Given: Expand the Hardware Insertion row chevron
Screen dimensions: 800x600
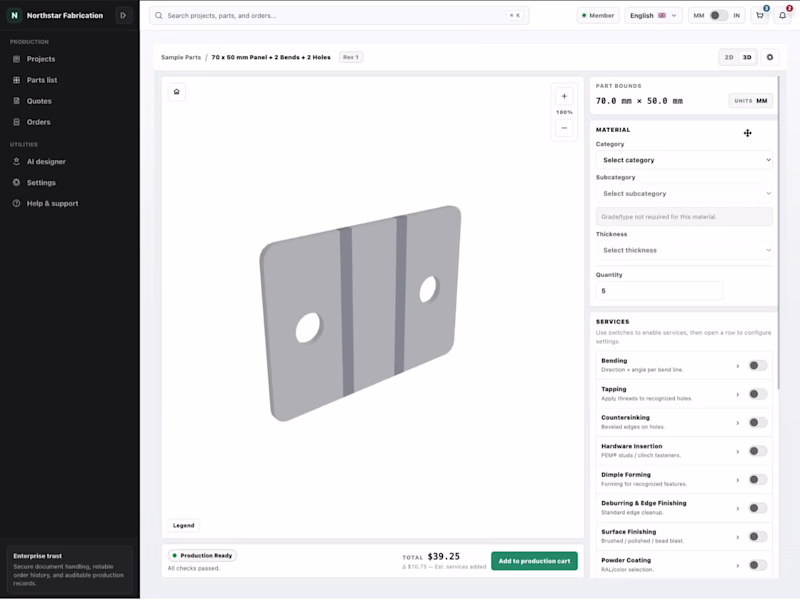Looking at the screenshot, I should pos(738,452).
